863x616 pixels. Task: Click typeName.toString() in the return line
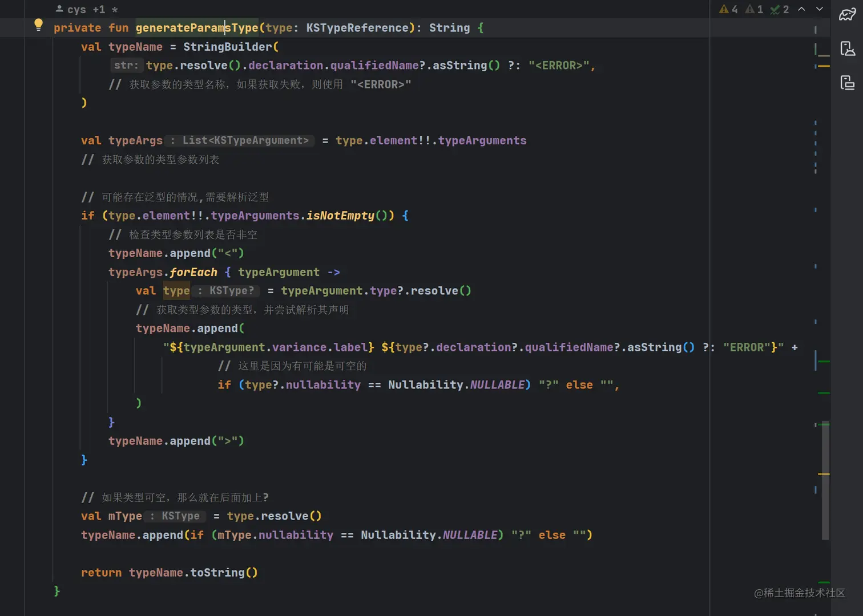click(193, 573)
